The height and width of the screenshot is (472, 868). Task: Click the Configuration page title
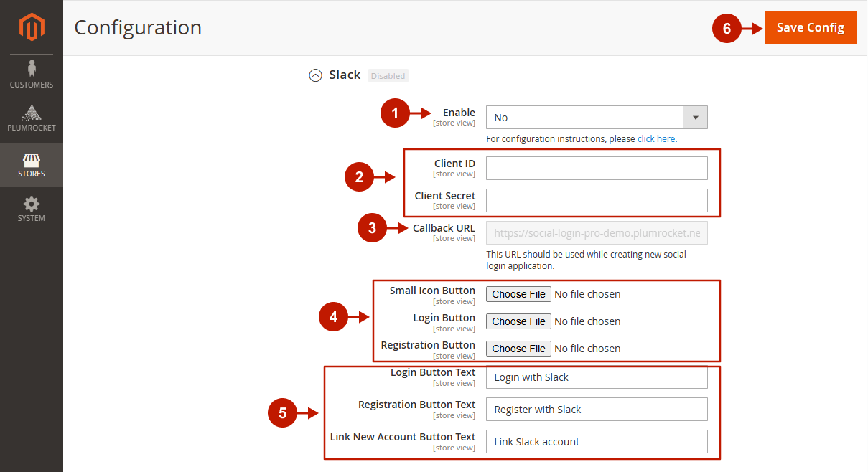point(138,28)
